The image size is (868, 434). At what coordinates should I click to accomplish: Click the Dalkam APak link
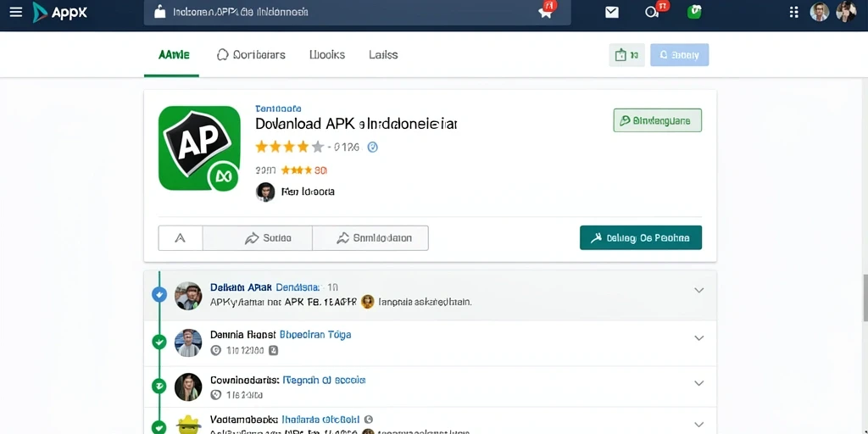pyautogui.click(x=241, y=287)
